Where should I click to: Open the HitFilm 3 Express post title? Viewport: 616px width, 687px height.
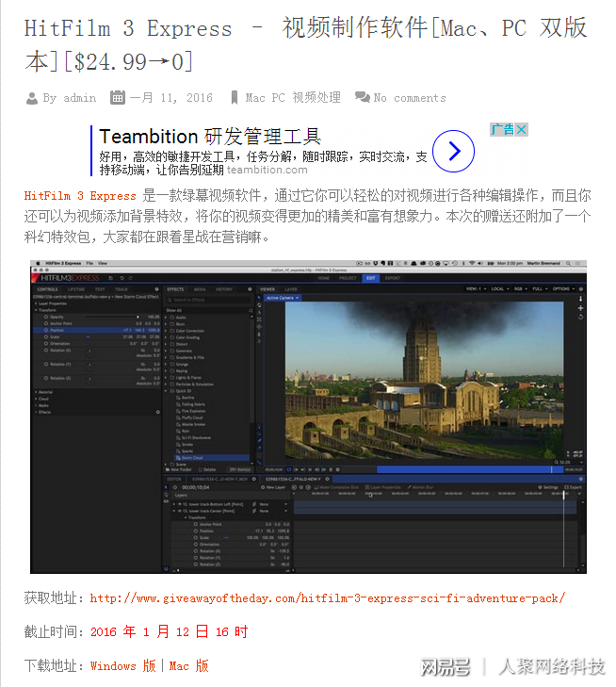pos(305,44)
